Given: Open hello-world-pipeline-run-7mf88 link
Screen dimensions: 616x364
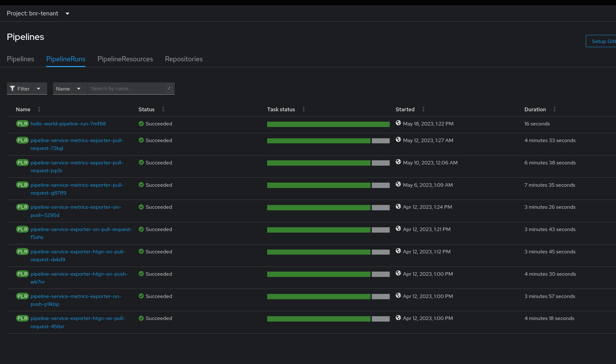Looking at the screenshot, I should (68, 124).
